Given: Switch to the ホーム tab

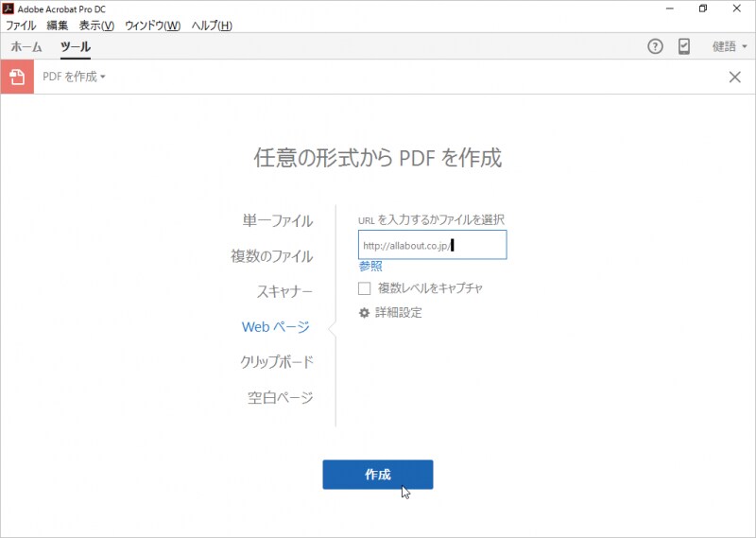Looking at the screenshot, I should [x=26, y=47].
